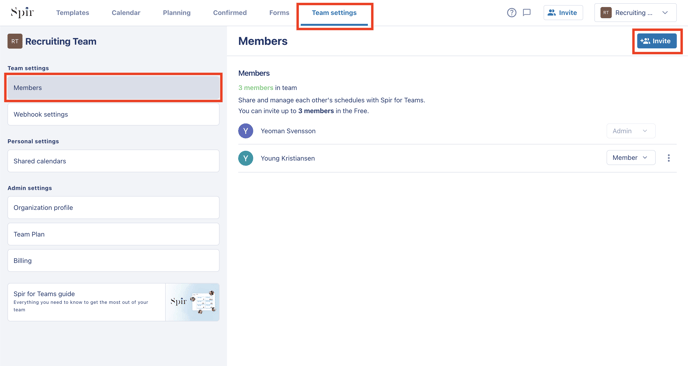Click the Recruiting Team title
The image size is (688, 366).
[x=61, y=41]
